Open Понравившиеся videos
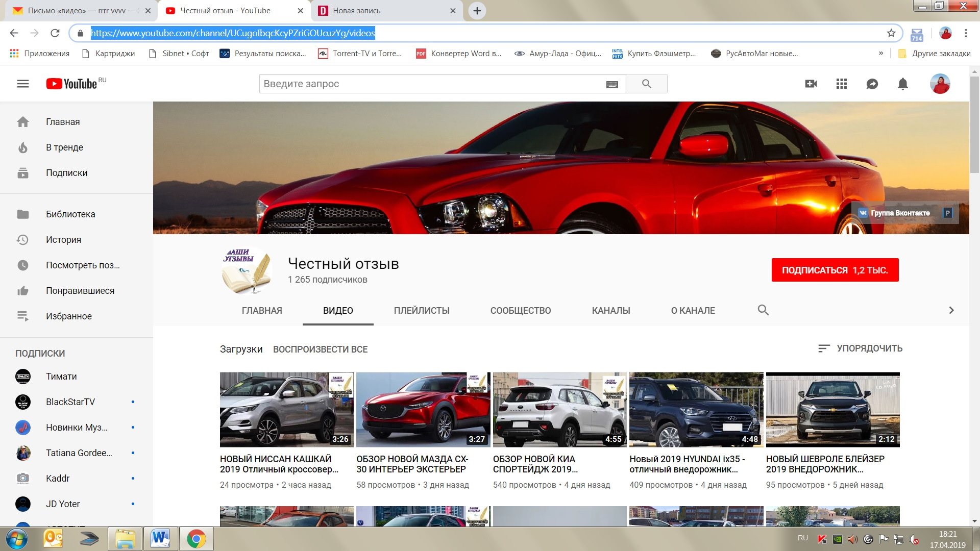980x551 pixels. pyautogui.click(x=77, y=291)
